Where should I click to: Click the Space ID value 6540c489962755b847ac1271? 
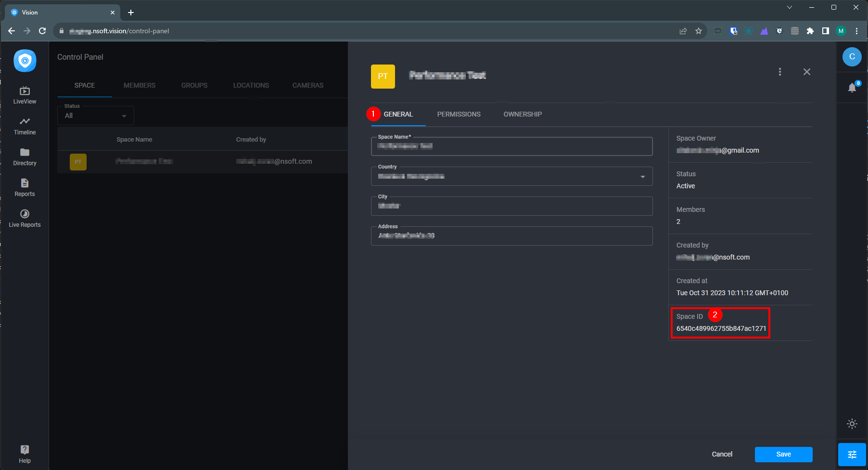tap(721, 328)
